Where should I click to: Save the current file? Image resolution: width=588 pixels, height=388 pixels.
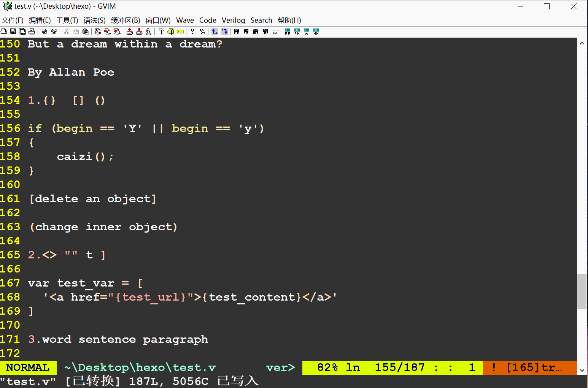[13, 31]
